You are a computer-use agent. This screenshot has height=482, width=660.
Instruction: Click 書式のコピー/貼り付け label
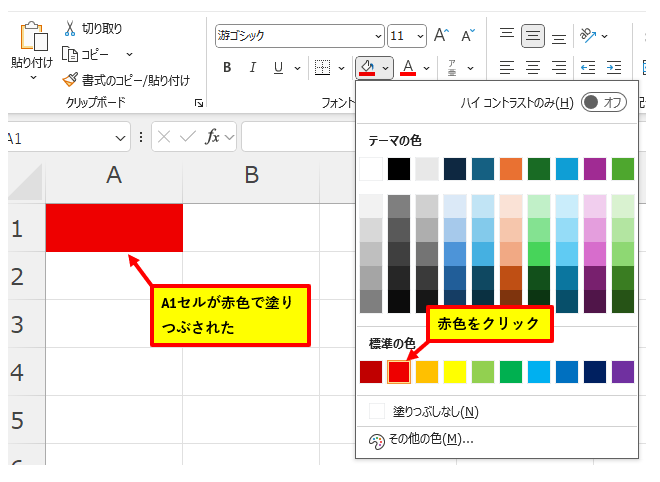point(136,80)
